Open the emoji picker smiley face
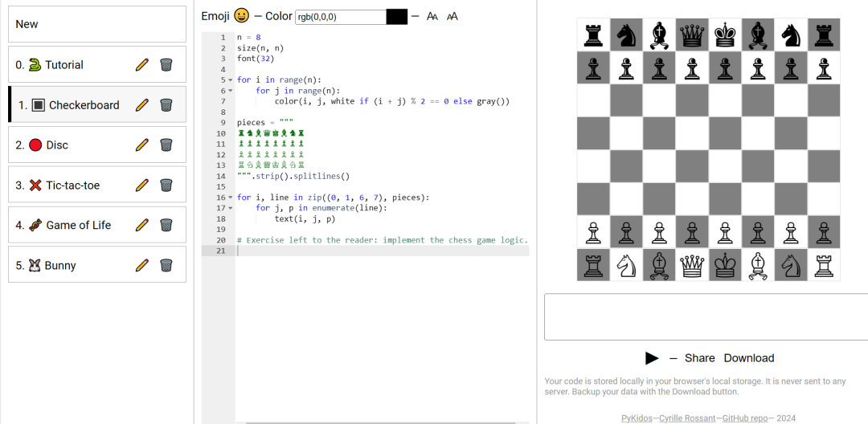 (241, 16)
